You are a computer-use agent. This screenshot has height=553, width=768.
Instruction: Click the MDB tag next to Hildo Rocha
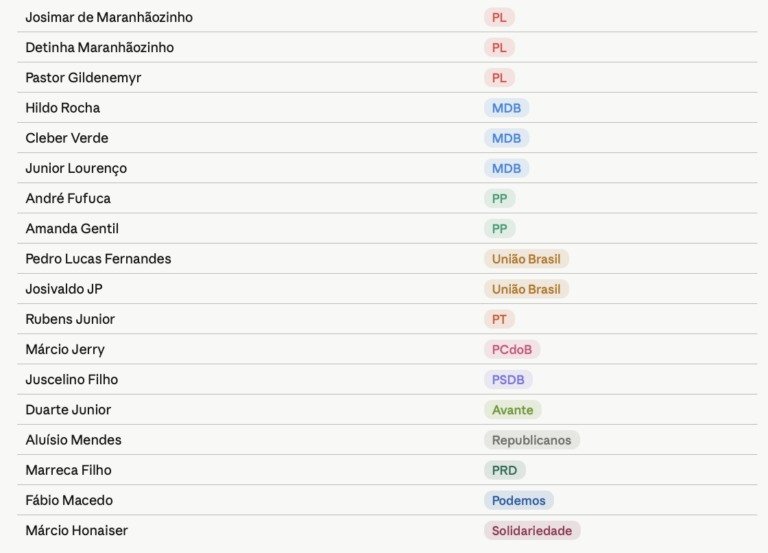click(506, 108)
